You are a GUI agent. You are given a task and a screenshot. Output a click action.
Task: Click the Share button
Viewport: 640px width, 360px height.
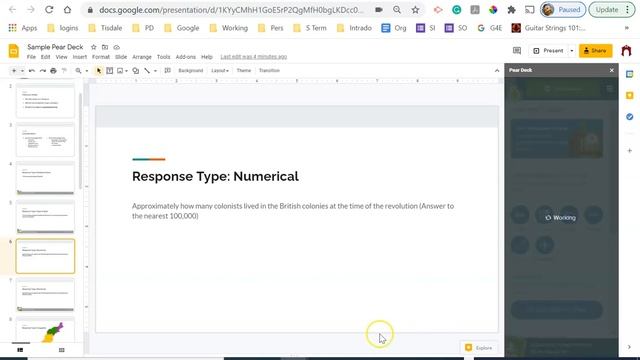[x=595, y=51]
